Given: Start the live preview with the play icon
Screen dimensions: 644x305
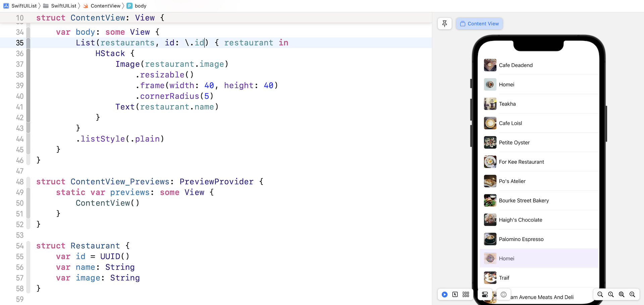Looking at the screenshot, I should [444, 294].
